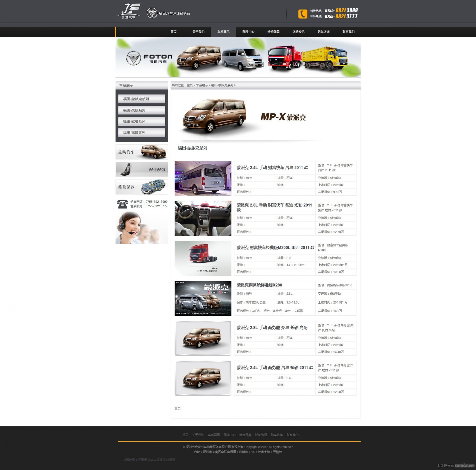Open 活动资讯 in the top navigation
The image size is (476, 470).
tap(298, 32)
